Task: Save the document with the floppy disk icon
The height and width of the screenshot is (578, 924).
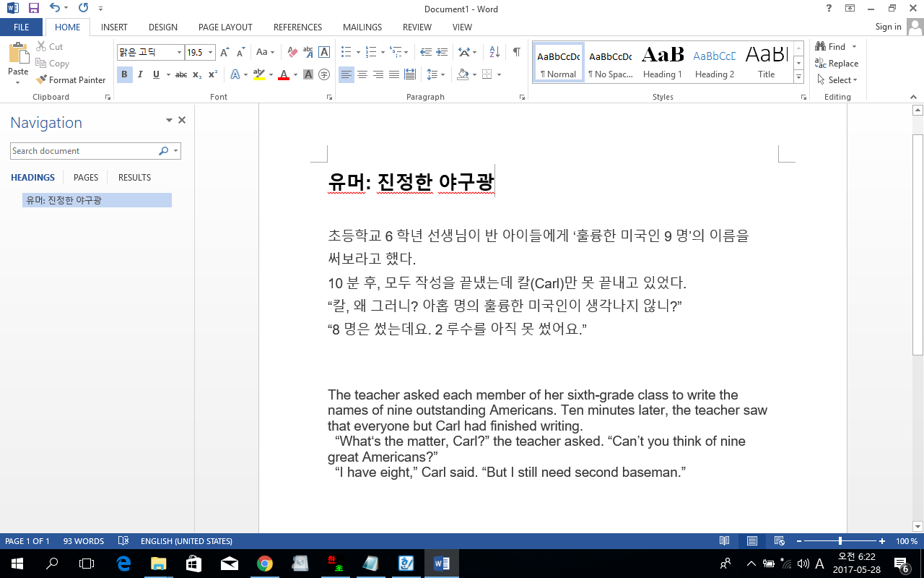Action: [x=34, y=9]
